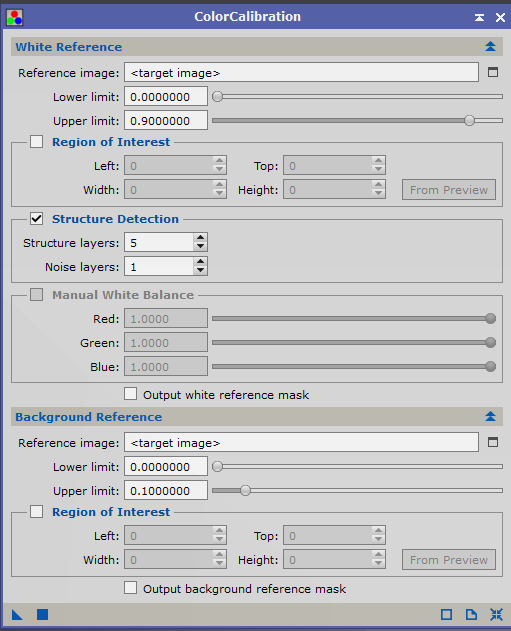The width and height of the screenshot is (511, 631).
Task: Disable the Structure Detection checkbox
Action: pyautogui.click(x=37, y=219)
